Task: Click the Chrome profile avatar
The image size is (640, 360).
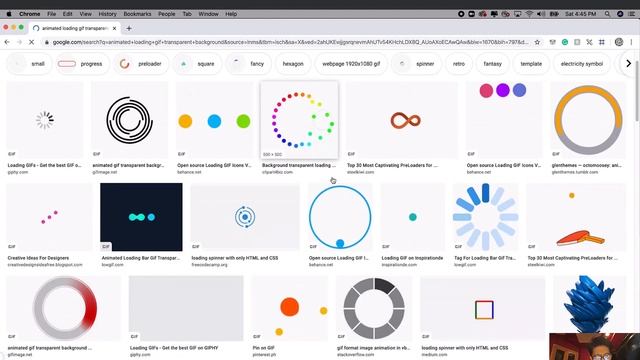Action: pyautogui.click(x=619, y=42)
